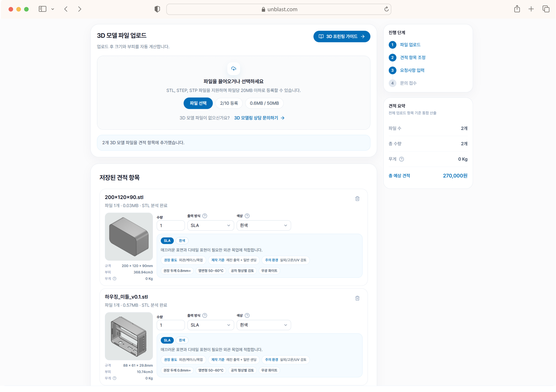
Task: Click 주의 환경 chip in 200×120×90.stl card
Action: click(x=285, y=260)
